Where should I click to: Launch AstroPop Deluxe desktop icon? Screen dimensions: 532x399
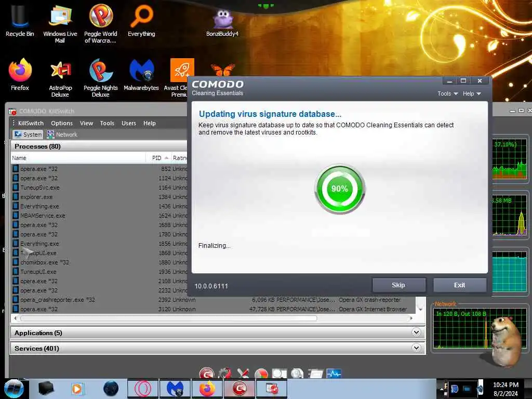click(60, 78)
